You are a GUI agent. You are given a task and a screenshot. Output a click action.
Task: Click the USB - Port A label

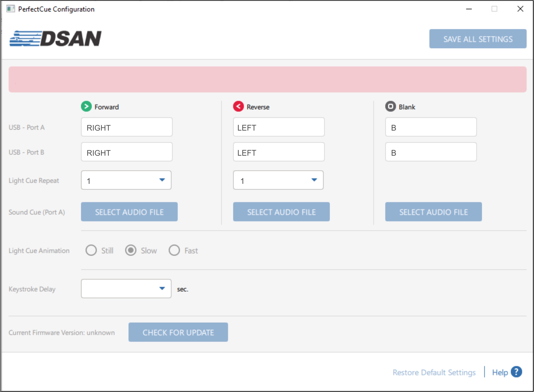27,127
